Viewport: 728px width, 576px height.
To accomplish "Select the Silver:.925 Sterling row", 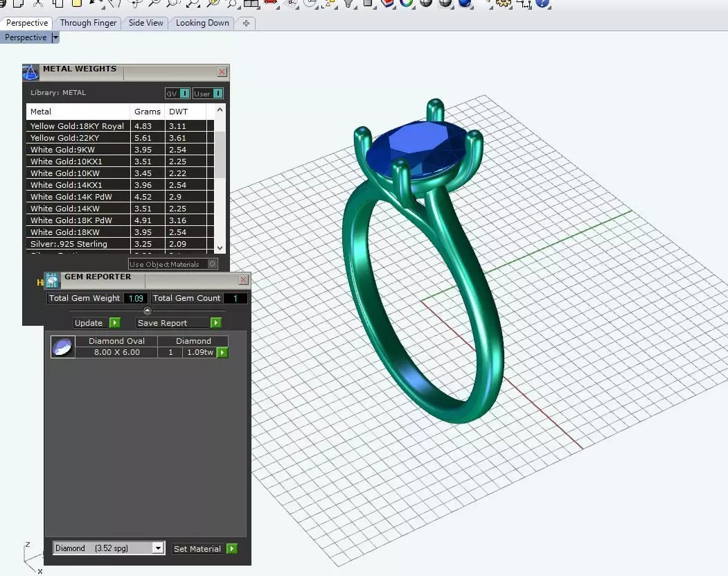I will 121,244.
